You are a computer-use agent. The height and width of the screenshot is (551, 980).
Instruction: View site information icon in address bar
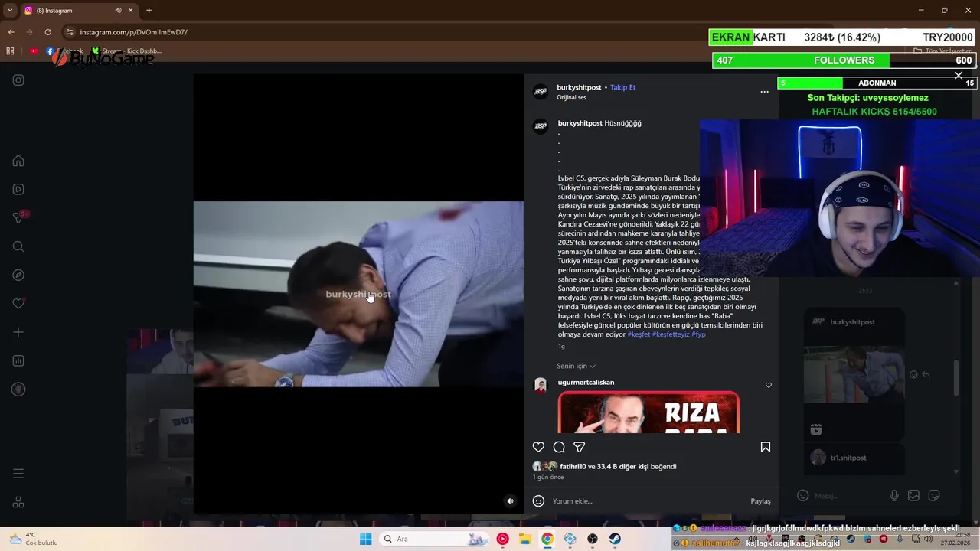point(70,32)
